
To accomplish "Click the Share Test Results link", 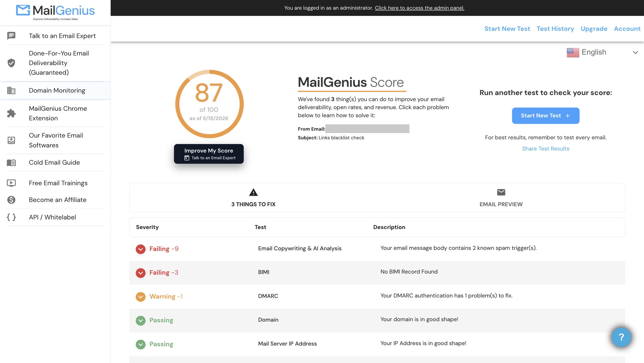I will [x=546, y=148].
